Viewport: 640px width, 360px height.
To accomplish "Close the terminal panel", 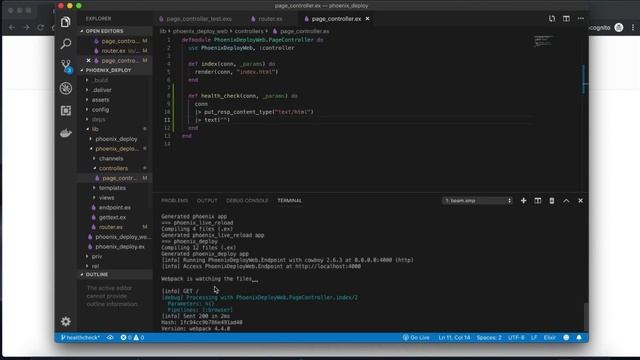I will pyautogui.click(x=580, y=200).
